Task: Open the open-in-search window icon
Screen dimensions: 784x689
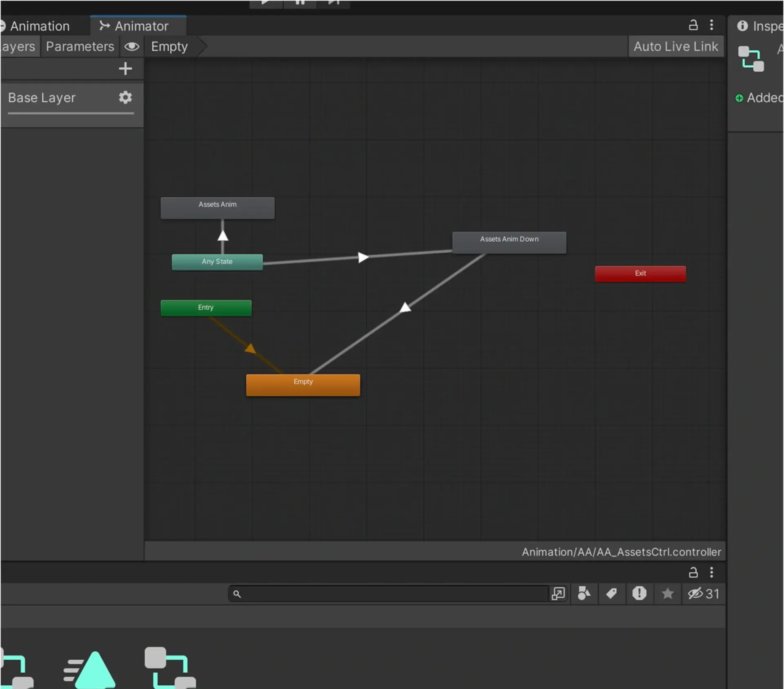Action: (558, 593)
